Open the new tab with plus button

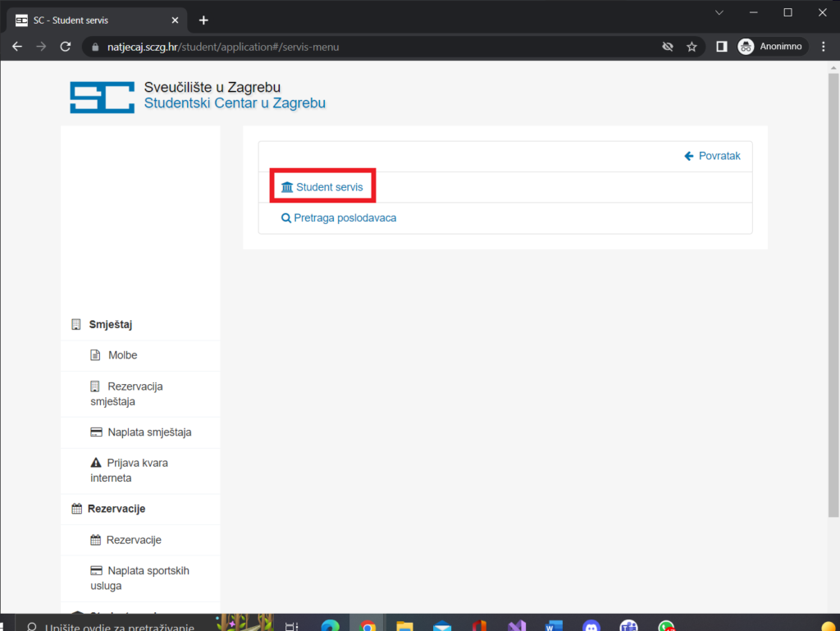203,20
